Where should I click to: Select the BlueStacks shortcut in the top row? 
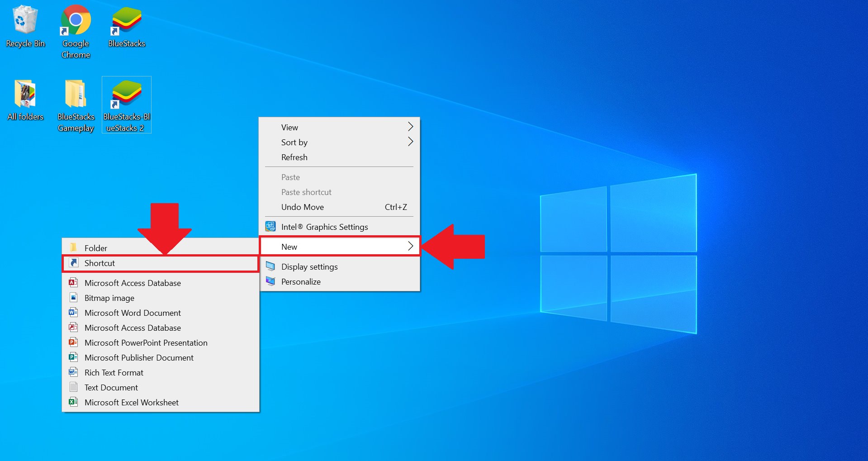click(127, 26)
